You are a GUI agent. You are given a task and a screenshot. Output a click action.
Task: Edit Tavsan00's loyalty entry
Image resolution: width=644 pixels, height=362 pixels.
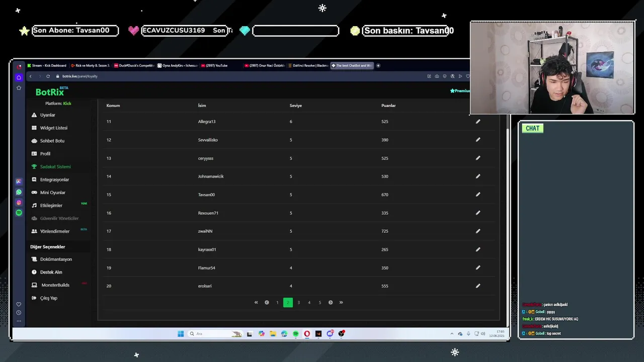[478, 195]
